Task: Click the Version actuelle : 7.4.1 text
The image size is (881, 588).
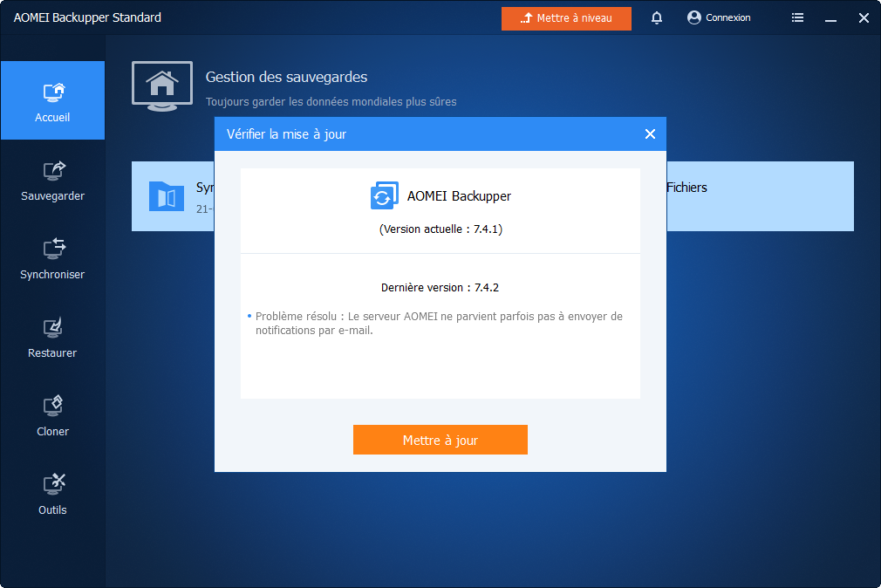Action: point(440,229)
